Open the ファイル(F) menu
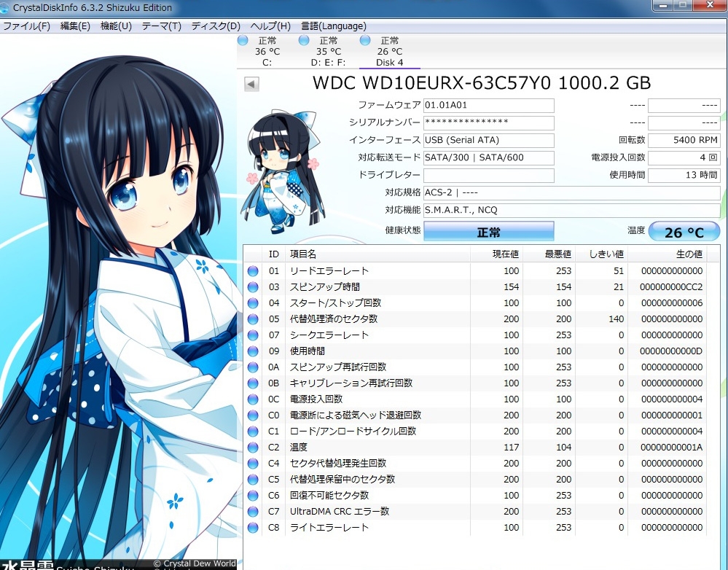This screenshot has height=570, width=728. 26,26
